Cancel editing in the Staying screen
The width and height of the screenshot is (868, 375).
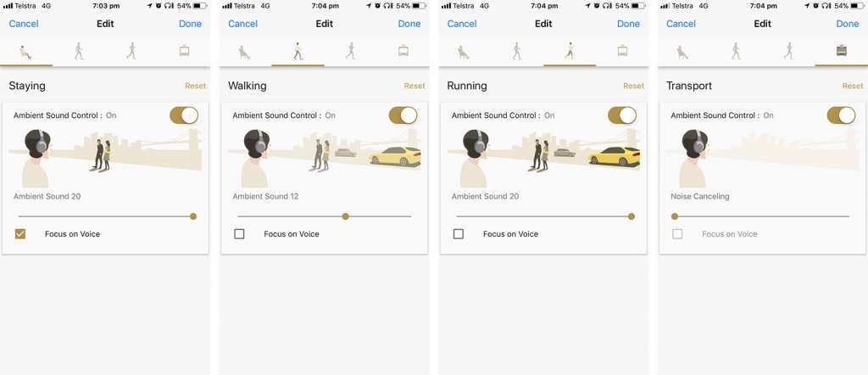(x=24, y=24)
